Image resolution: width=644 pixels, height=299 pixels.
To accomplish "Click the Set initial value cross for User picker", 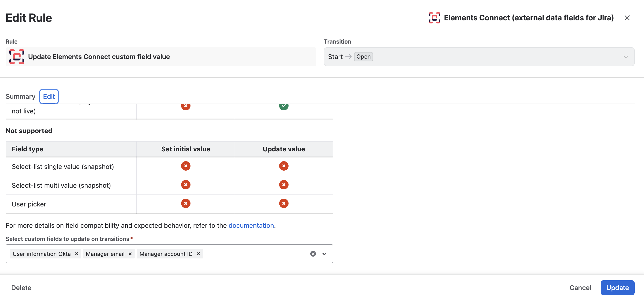I will pyautogui.click(x=186, y=204).
